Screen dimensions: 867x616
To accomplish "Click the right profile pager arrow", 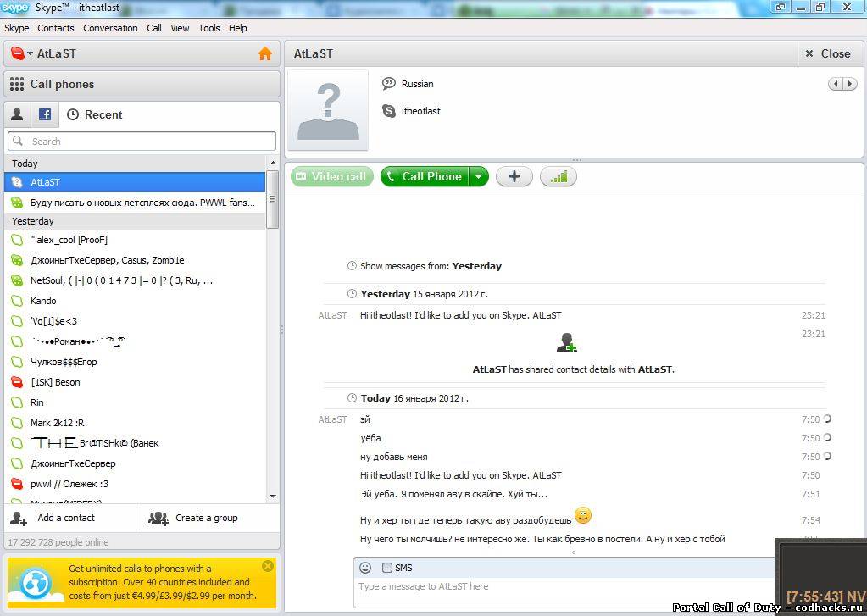I will pyautogui.click(x=850, y=84).
